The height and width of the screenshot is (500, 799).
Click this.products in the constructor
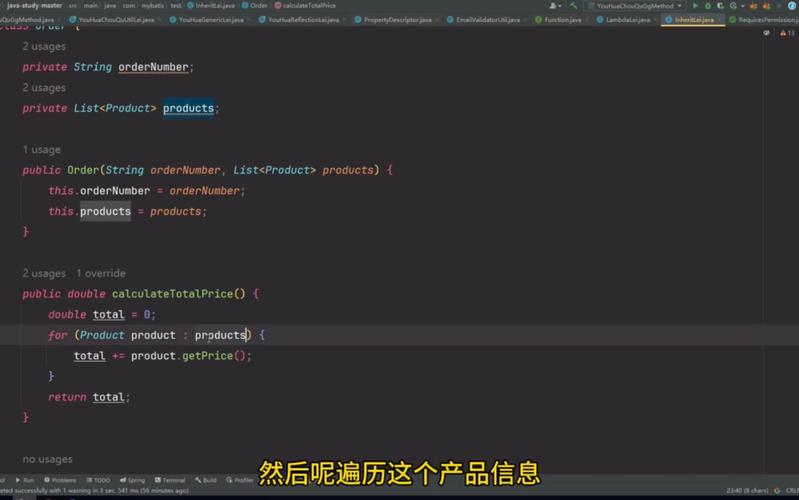[89, 211]
